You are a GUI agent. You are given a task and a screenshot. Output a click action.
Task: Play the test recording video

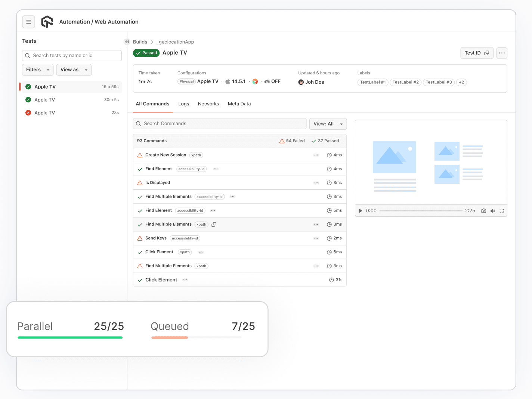pos(360,210)
